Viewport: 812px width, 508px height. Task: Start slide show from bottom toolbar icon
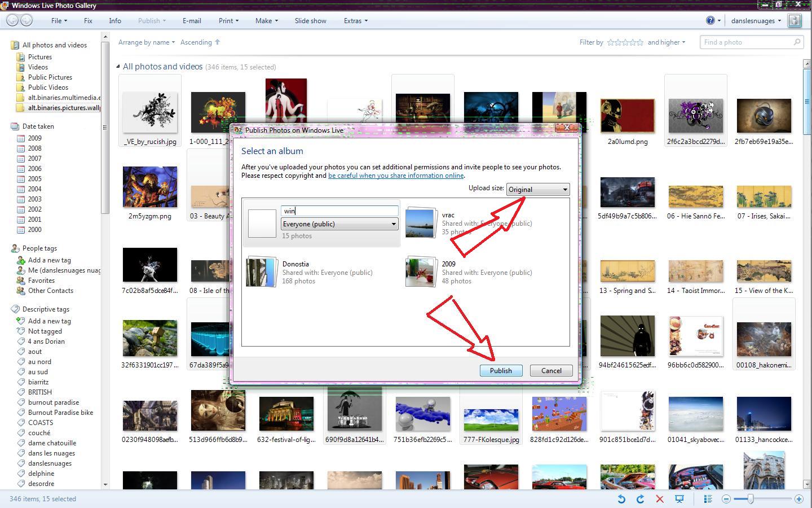(x=679, y=499)
